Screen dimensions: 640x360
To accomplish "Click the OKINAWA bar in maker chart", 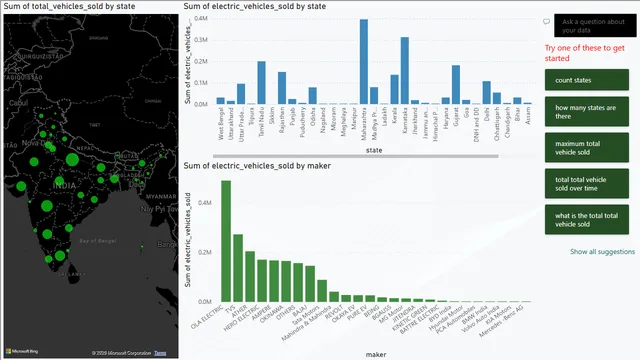I will coord(286,282).
